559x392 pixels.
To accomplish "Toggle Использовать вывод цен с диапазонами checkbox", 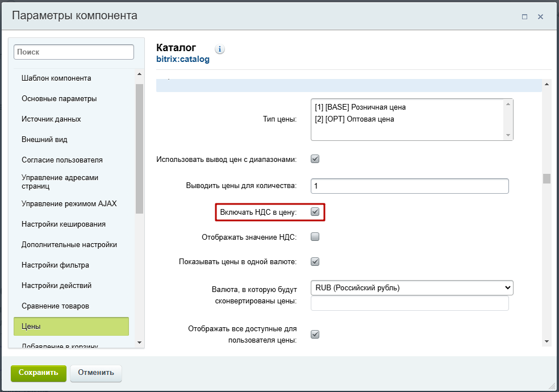I will [x=315, y=159].
